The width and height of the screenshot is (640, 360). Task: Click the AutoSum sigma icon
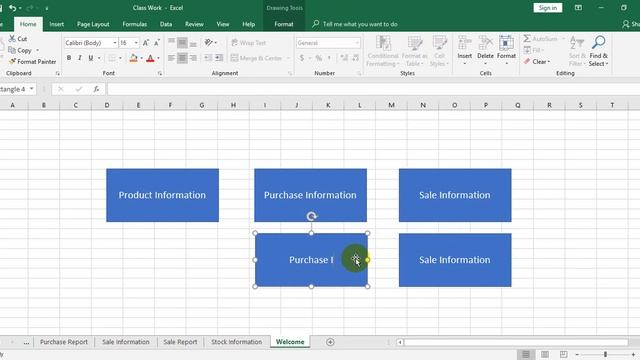click(x=527, y=38)
